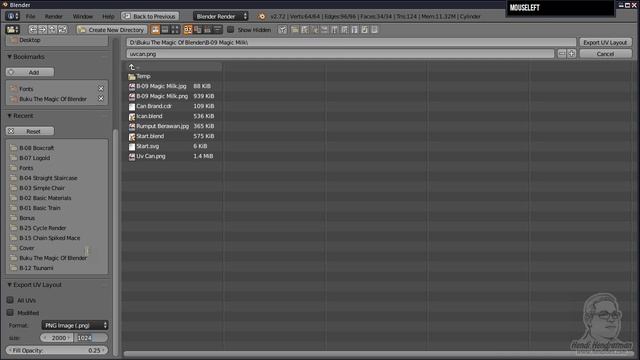This screenshot has width=640, height=360.
Task: Toggle the folders filter
Action: click(x=295, y=29)
